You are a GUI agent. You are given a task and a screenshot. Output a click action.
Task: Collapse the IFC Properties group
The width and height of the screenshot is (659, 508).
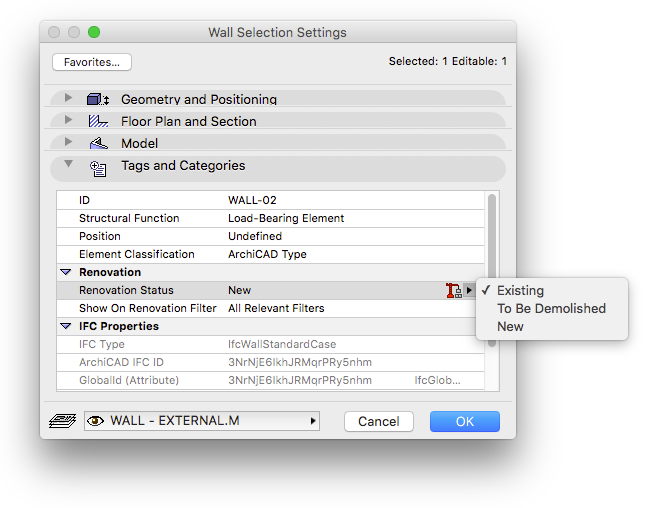click(66, 326)
